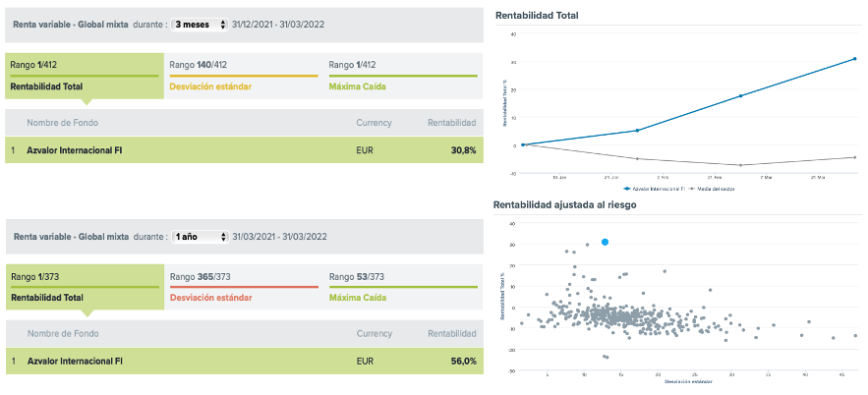
Task: Toggle Azvalor Internacional FI legend marker
Action: (625, 187)
